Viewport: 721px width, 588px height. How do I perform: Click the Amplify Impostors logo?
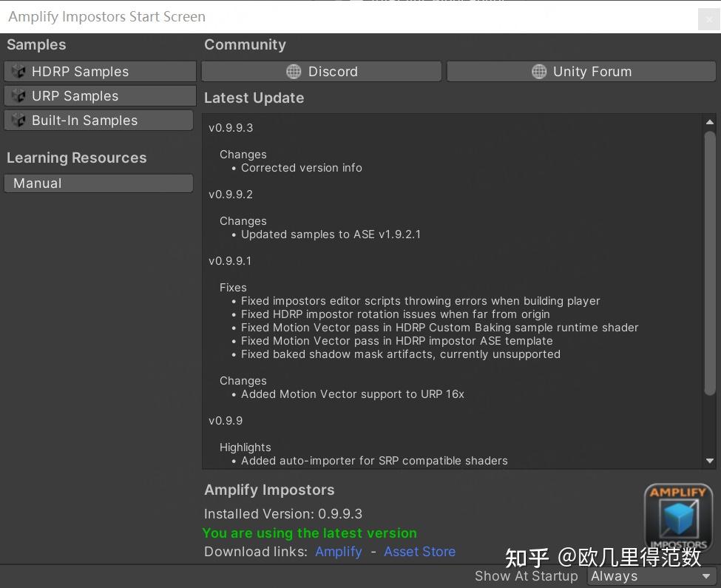click(x=678, y=517)
